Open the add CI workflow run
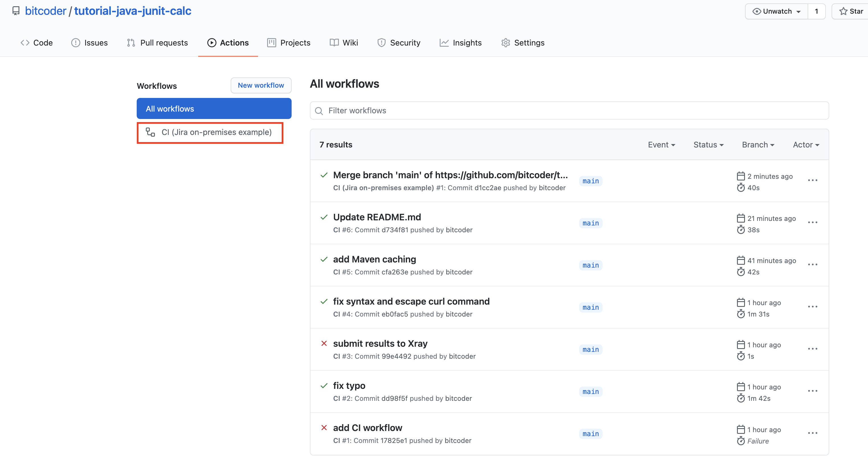868x468 pixels. (368, 428)
